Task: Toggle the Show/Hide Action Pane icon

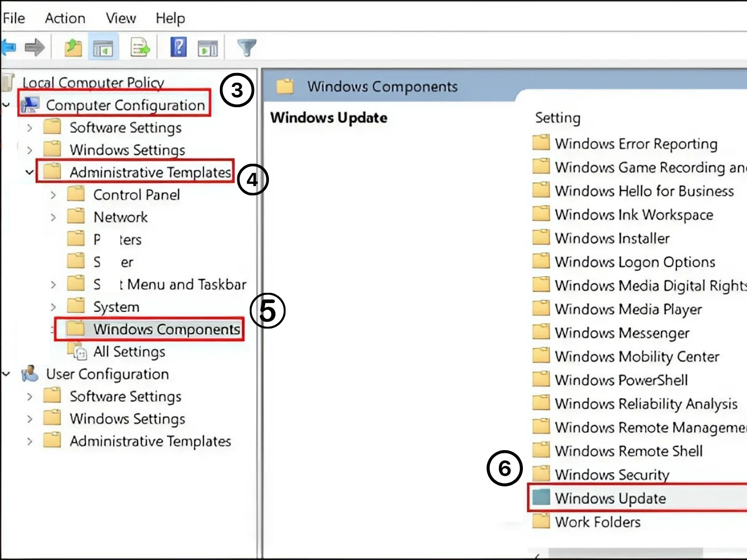Action: tap(208, 48)
